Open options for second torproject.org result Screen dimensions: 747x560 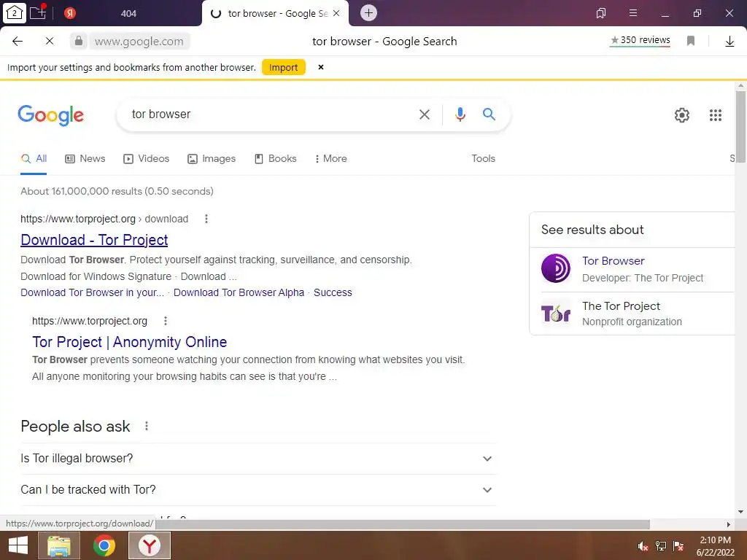tap(166, 321)
